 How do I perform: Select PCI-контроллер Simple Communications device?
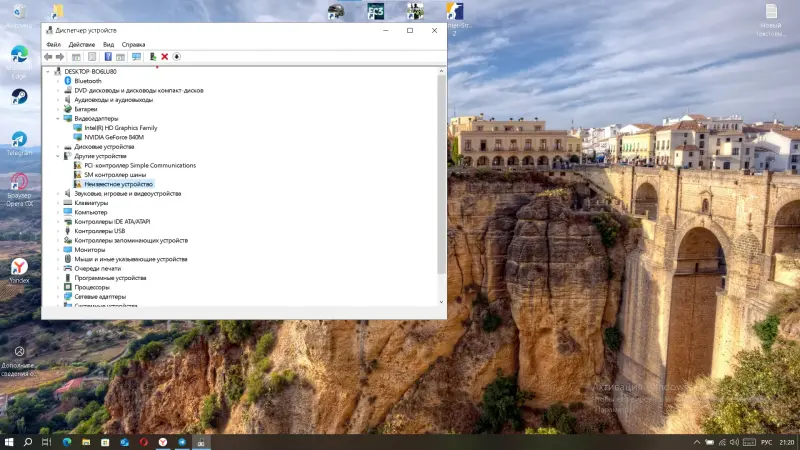tap(140, 165)
